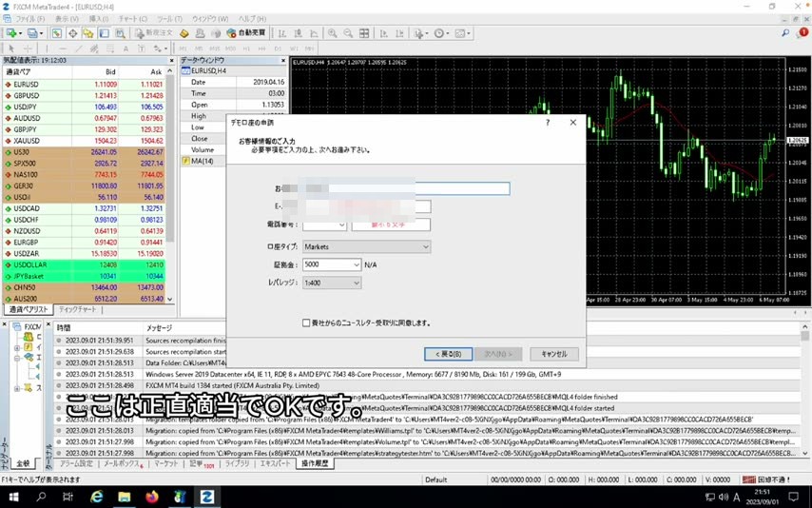The width and height of the screenshot is (812, 508).
Task: Select the candlestick chart type icon
Action: tap(299, 33)
